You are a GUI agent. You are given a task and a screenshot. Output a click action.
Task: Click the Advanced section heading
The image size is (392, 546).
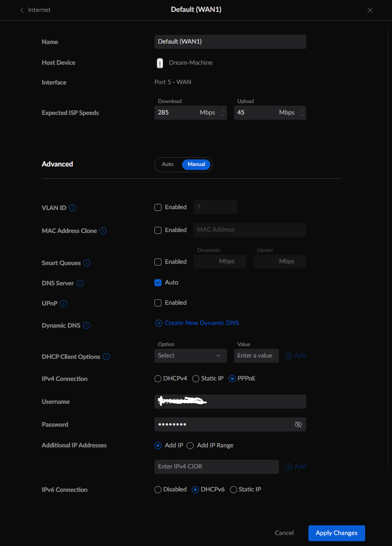click(57, 164)
